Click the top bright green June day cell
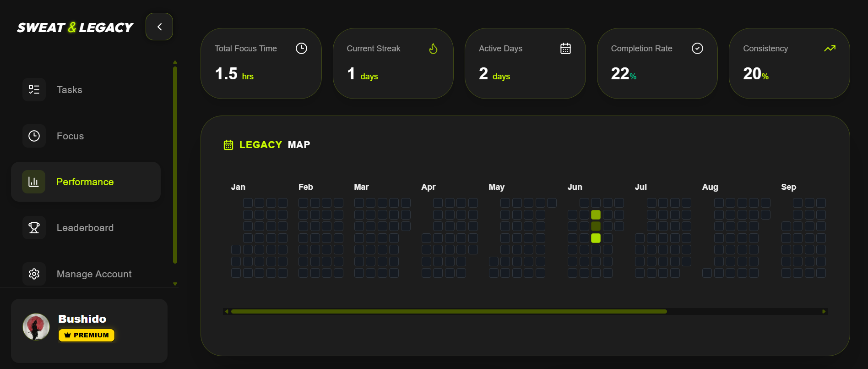Screen dimensions: 868x369 tap(596, 215)
